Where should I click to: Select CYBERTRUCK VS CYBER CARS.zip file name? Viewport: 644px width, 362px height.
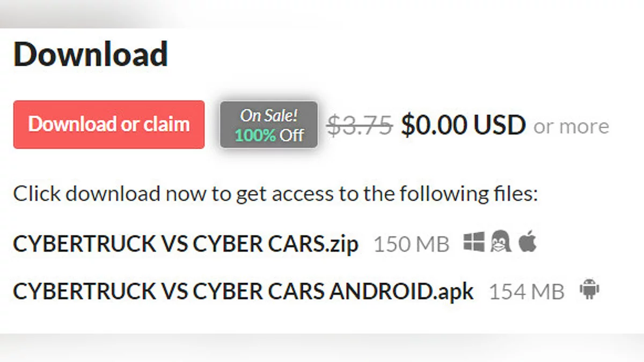[x=185, y=245]
